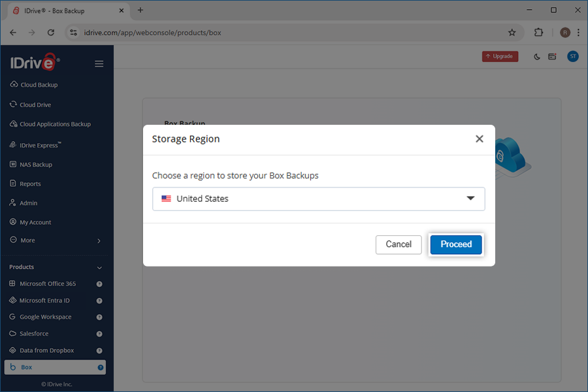Click help icon next to Box
The width and height of the screenshot is (588, 392).
click(x=101, y=368)
